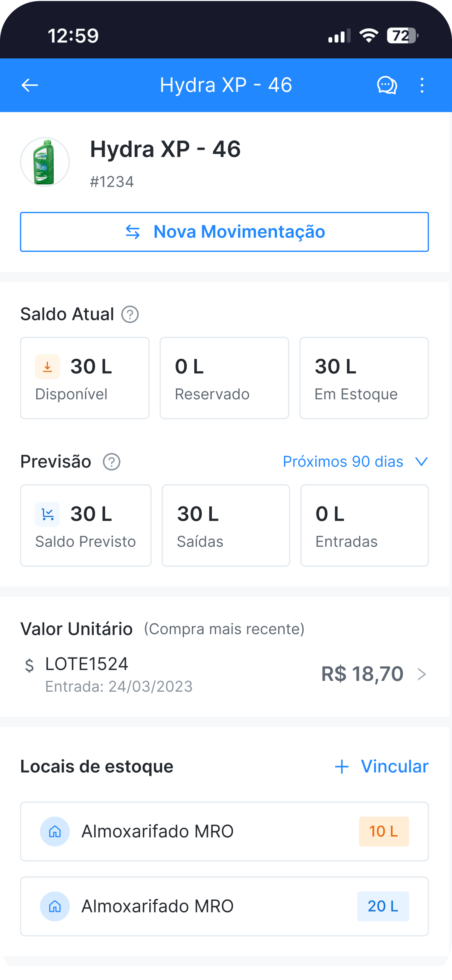Tap the dollar sign icon beside LOTE1524

pos(29,665)
